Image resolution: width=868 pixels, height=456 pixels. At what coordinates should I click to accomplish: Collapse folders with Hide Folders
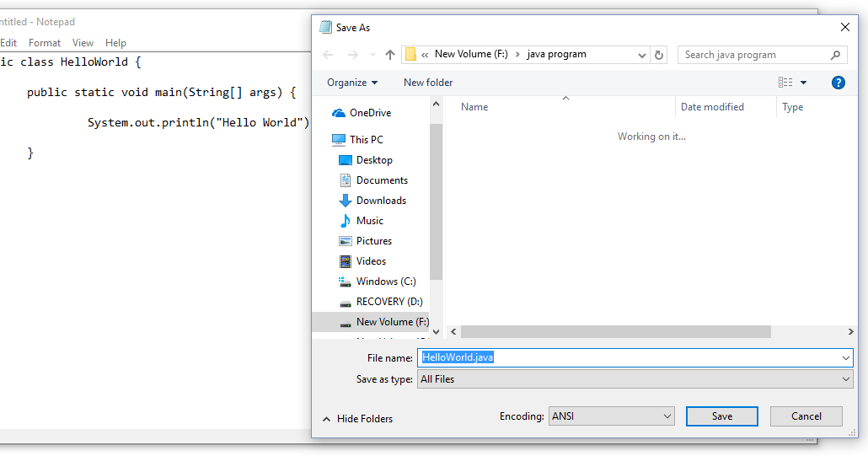357,419
